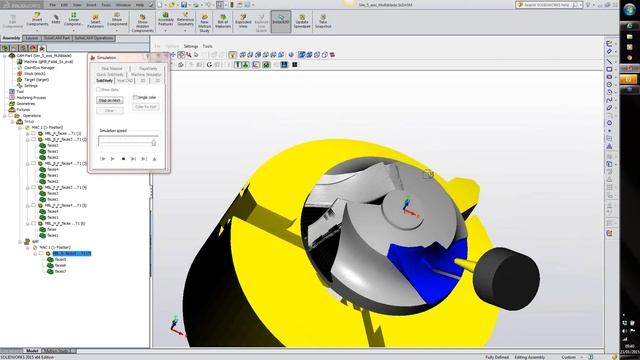Image resolution: width=640 pixels, height=360 pixels.
Task: Switch to SolidCAM Operations tab
Action: pyautogui.click(x=93, y=38)
